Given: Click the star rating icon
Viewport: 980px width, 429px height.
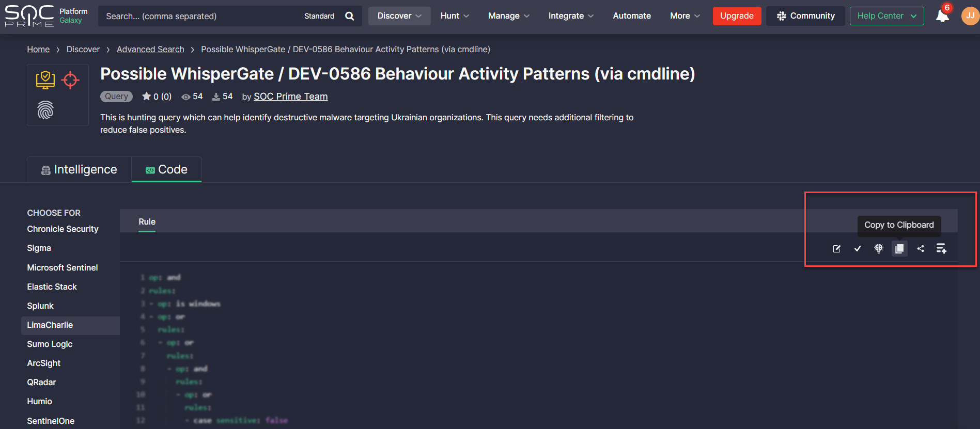Looking at the screenshot, I should click(x=147, y=97).
